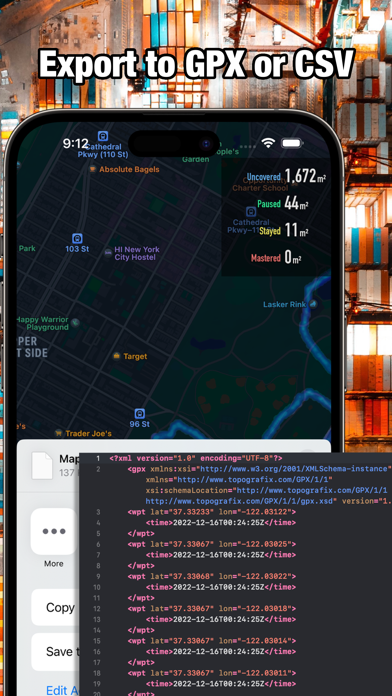Tap the Cathedral Pkwy (110 St) subway icon
This screenshot has height=696, width=392.
[103, 136]
